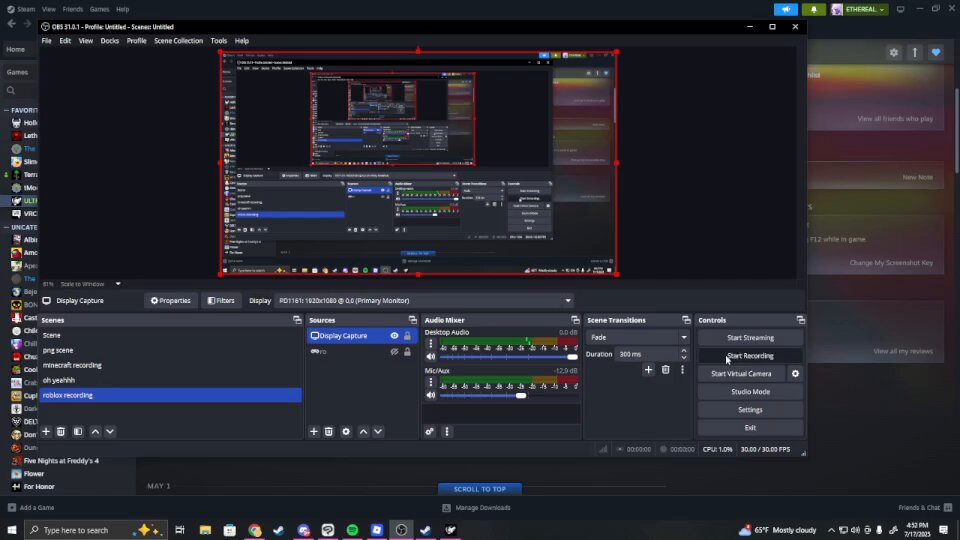960x540 pixels.
Task: Remove selected source with trash icon
Action: (x=329, y=432)
